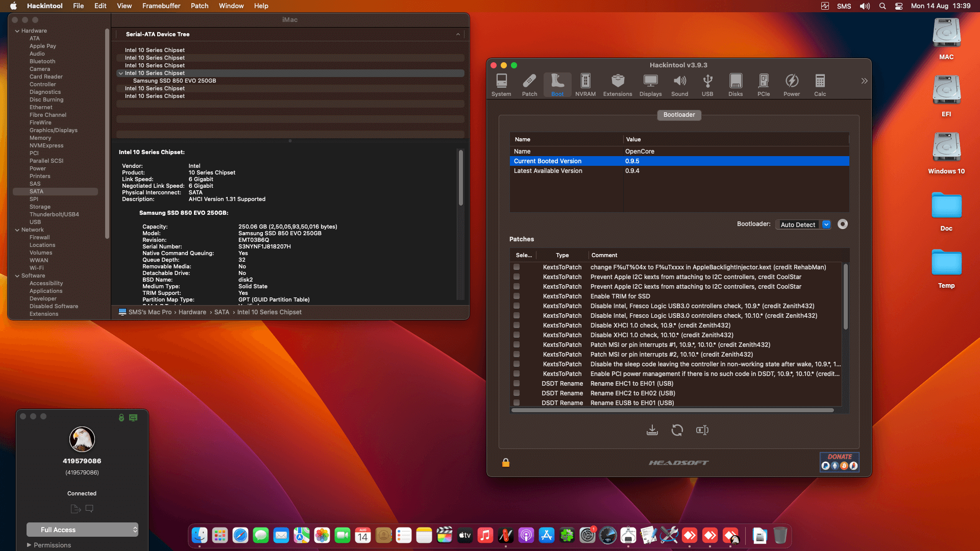Viewport: 980px width, 551px height.
Task: Select the Boot tab in Hackintool
Action: (557, 85)
